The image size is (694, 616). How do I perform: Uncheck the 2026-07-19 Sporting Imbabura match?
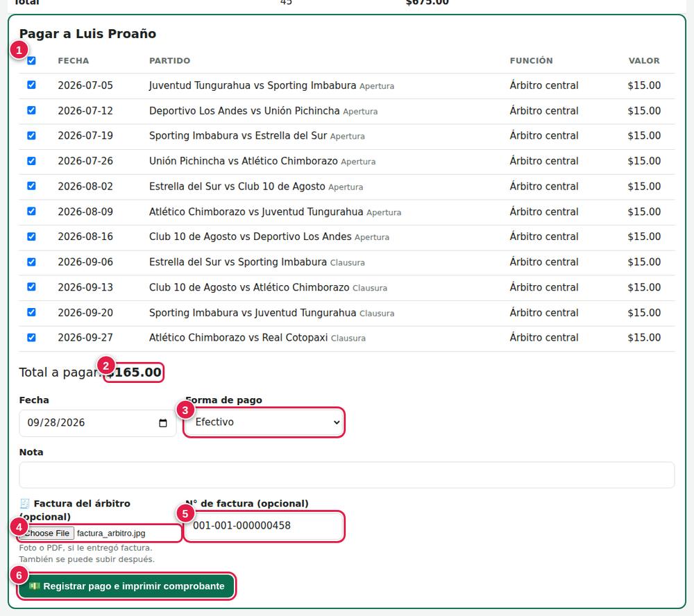pos(31,135)
